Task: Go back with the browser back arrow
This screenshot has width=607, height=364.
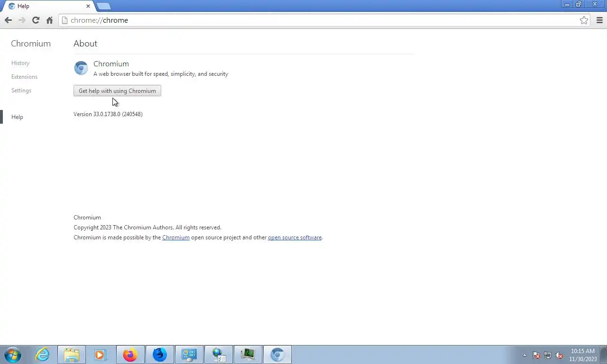Action: [x=8, y=20]
